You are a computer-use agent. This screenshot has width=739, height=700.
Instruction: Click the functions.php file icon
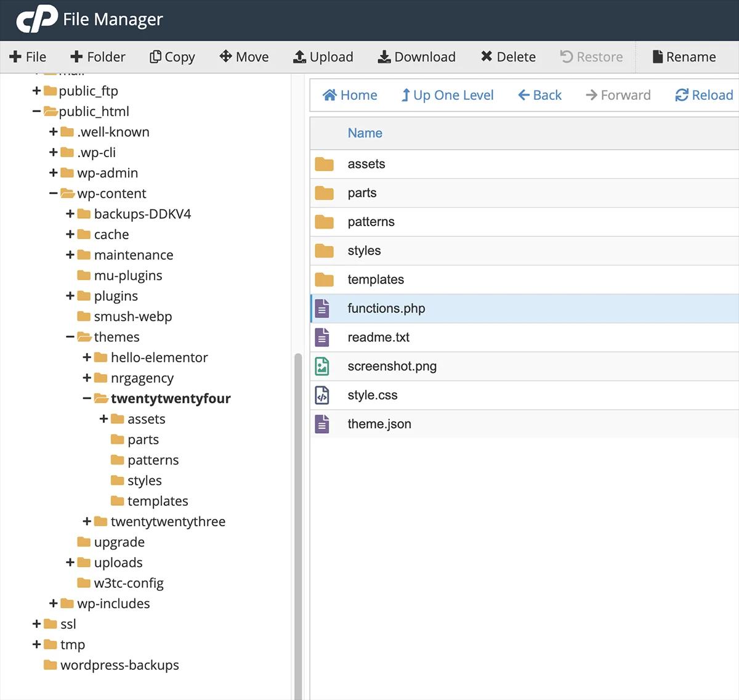[x=322, y=308]
